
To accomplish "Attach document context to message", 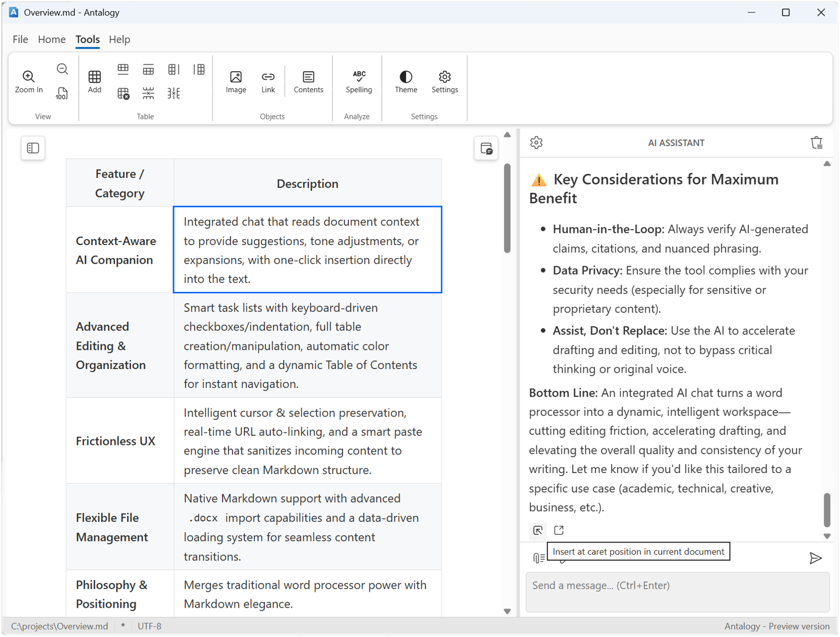I will [538, 558].
